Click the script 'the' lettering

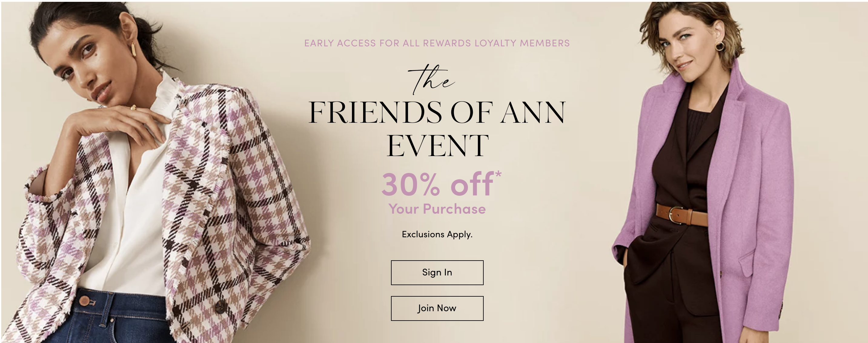[x=431, y=80]
